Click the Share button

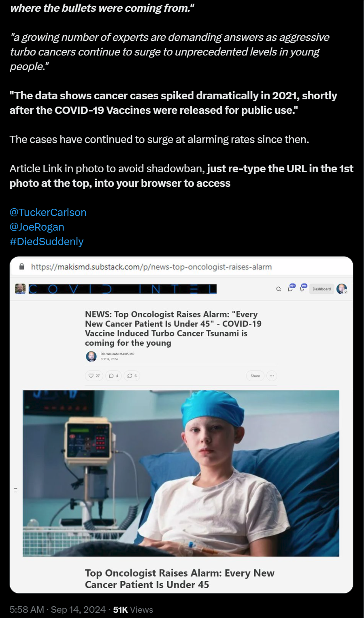click(x=255, y=376)
